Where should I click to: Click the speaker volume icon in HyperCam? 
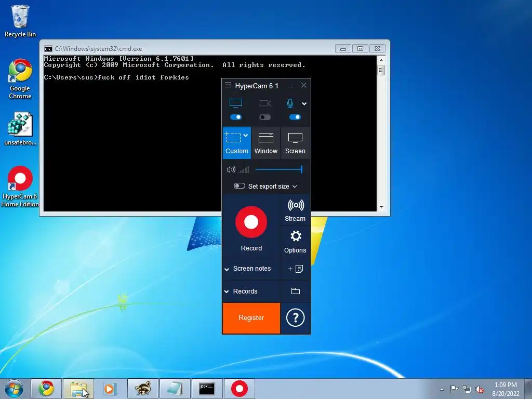tap(231, 169)
